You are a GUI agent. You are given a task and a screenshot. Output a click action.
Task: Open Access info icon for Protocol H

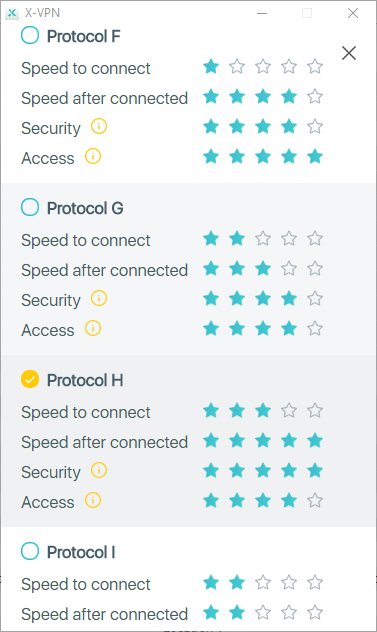click(x=93, y=501)
